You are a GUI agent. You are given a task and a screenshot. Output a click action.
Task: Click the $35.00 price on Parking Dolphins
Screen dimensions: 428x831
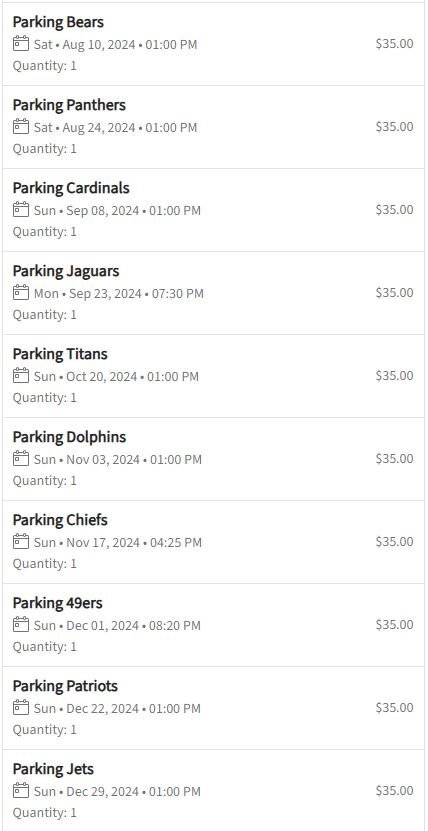(x=395, y=458)
